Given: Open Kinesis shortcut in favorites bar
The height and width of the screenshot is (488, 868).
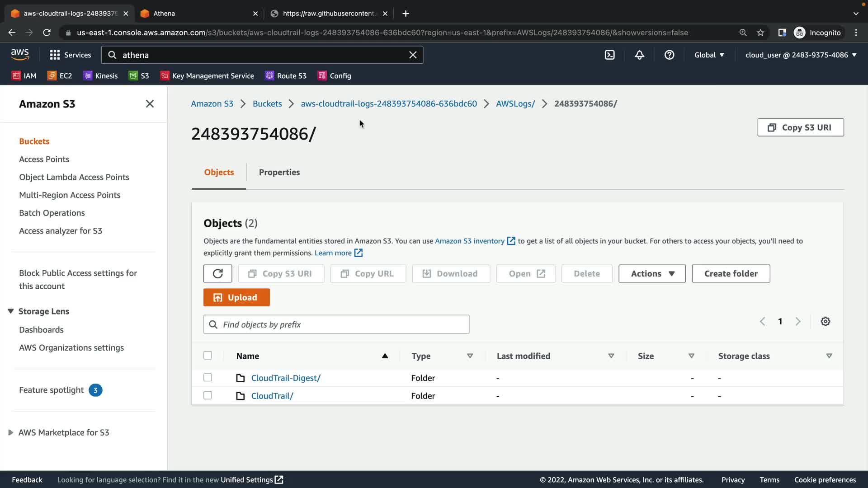Looking at the screenshot, I should pyautogui.click(x=100, y=75).
